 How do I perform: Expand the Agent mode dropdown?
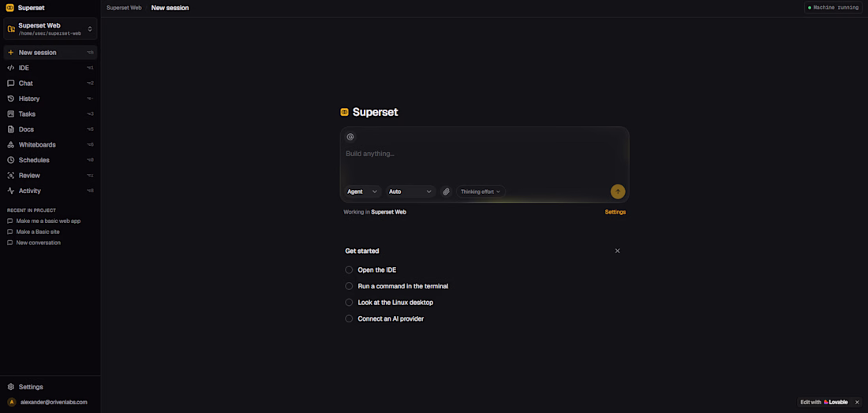pyautogui.click(x=363, y=192)
